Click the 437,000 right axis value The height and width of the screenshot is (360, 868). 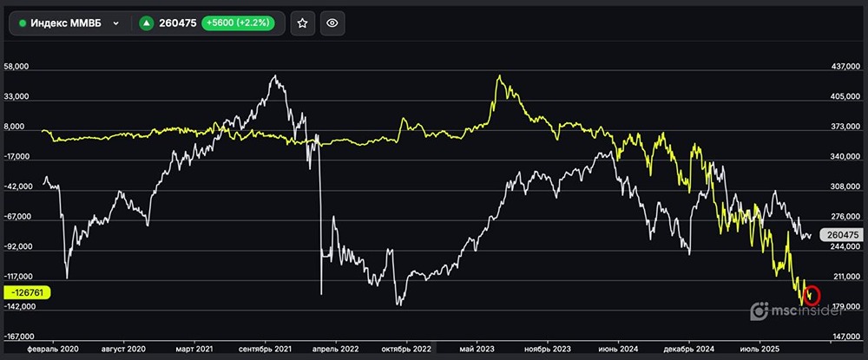(x=847, y=66)
